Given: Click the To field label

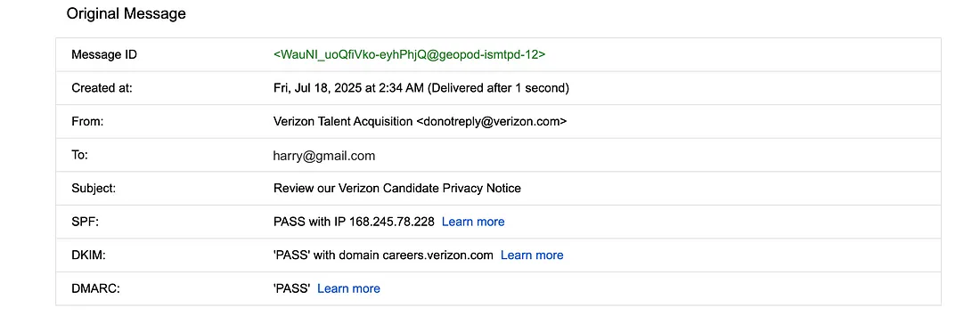Looking at the screenshot, I should tap(79, 155).
